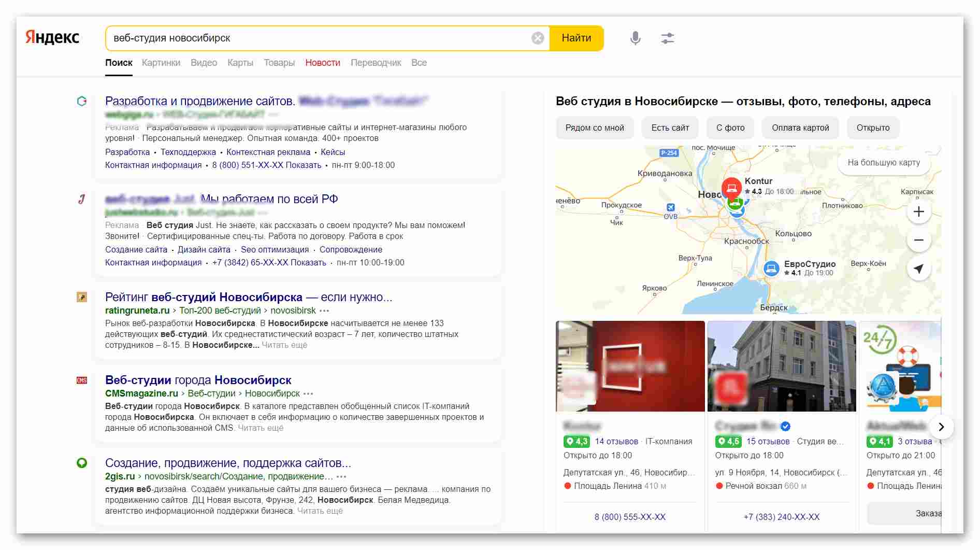This screenshot has width=980, height=550.
Task: Open search settings sliders icon
Action: click(668, 38)
